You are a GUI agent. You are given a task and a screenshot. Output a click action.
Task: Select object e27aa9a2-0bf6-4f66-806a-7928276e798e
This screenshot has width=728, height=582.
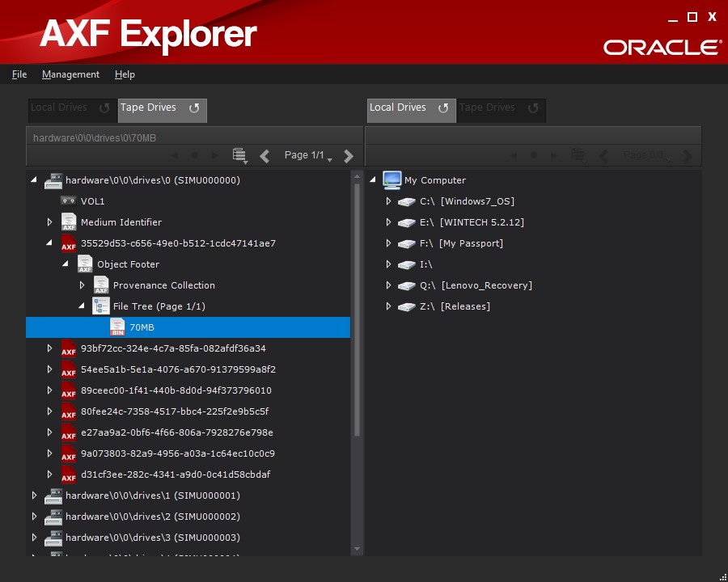pyautogui.click(x=177, y=432)
